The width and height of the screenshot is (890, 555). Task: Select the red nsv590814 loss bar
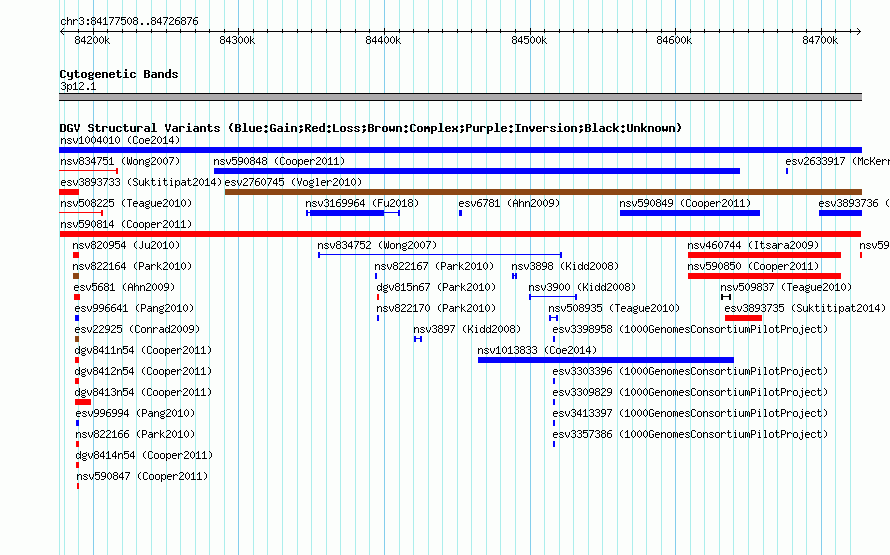point(460,234)
